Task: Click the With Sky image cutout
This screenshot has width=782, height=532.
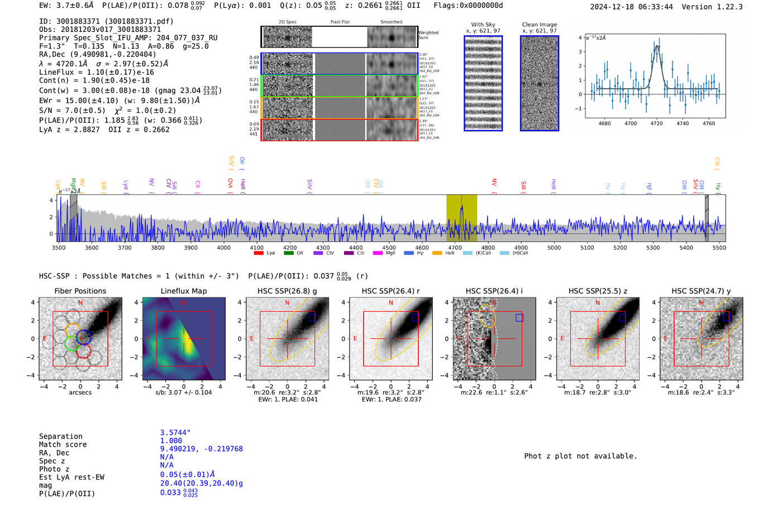Action: coord(483,83)
